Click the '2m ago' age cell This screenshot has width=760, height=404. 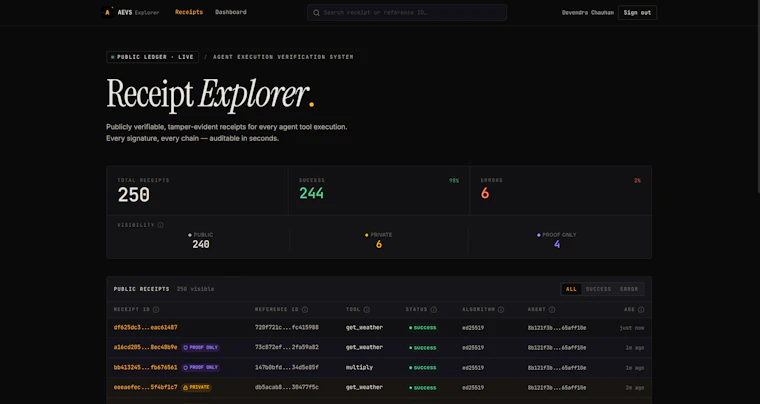[634, 388]
